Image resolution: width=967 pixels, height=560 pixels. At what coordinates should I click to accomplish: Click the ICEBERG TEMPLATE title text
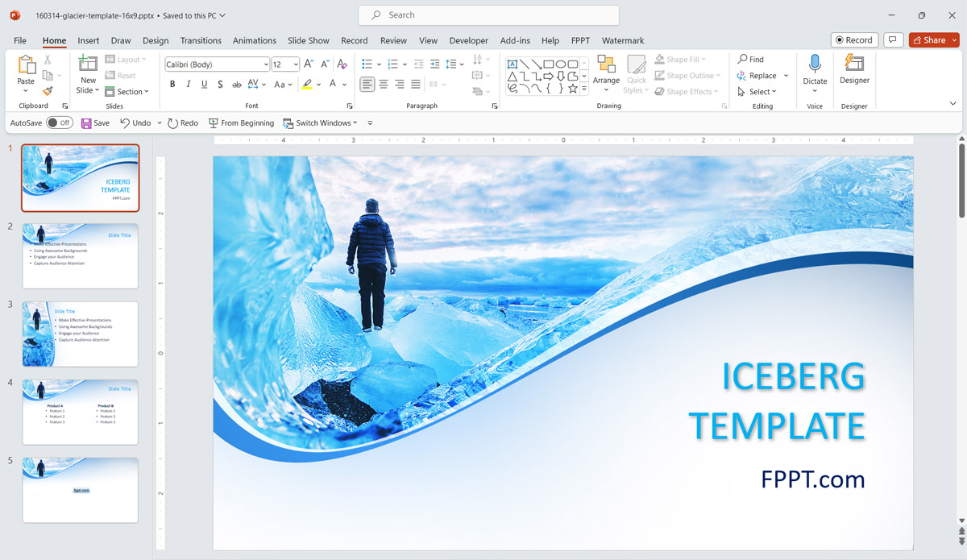(x=777, y=401)
